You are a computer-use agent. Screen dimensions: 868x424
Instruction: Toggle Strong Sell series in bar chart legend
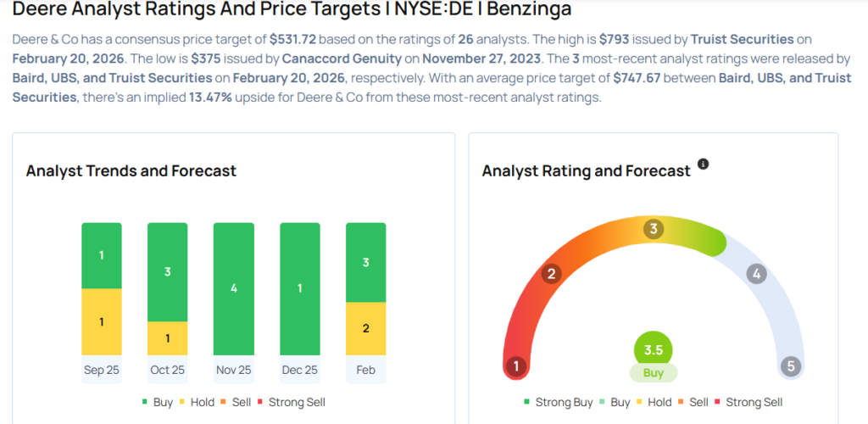291,402
